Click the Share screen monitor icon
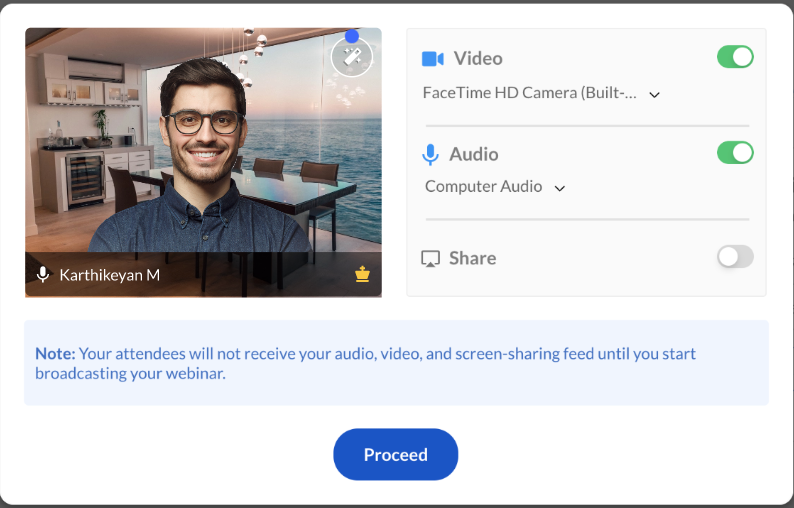 pyautogui.click(x=430, y=258)
